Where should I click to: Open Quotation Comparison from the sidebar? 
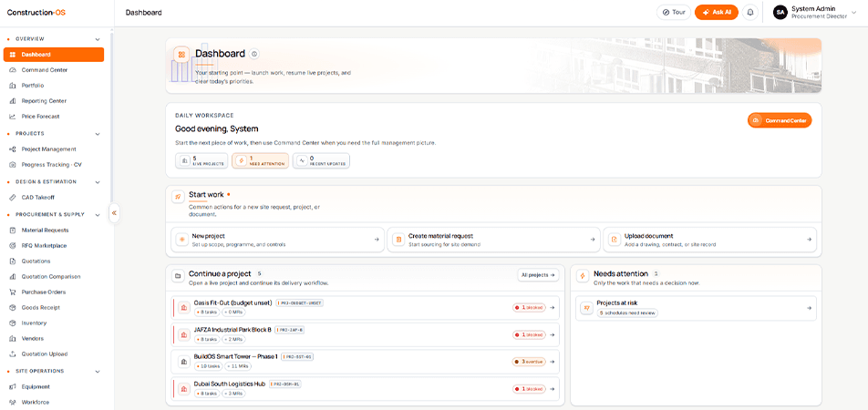coord(51,277)
